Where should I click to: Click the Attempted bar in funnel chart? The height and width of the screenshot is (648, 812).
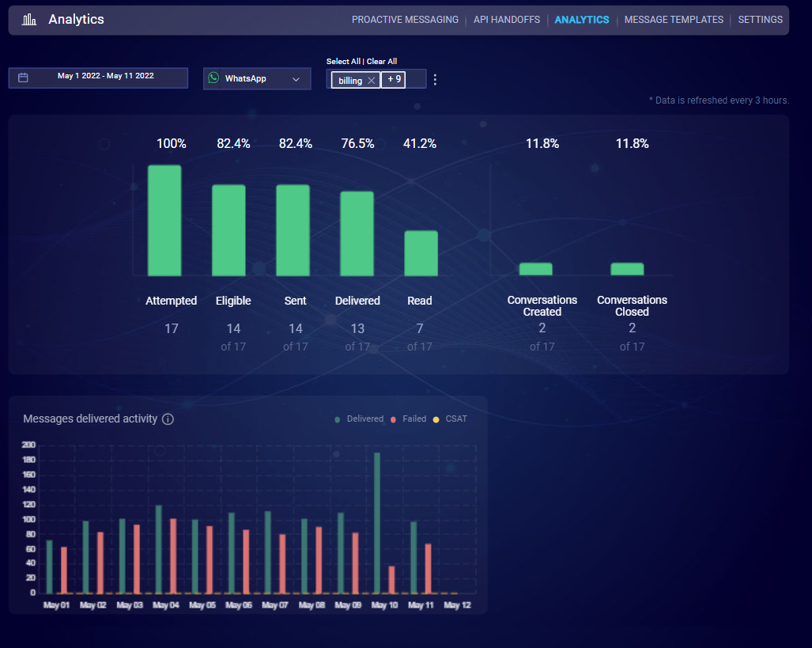pyautogui.click(x=164, y=221)
